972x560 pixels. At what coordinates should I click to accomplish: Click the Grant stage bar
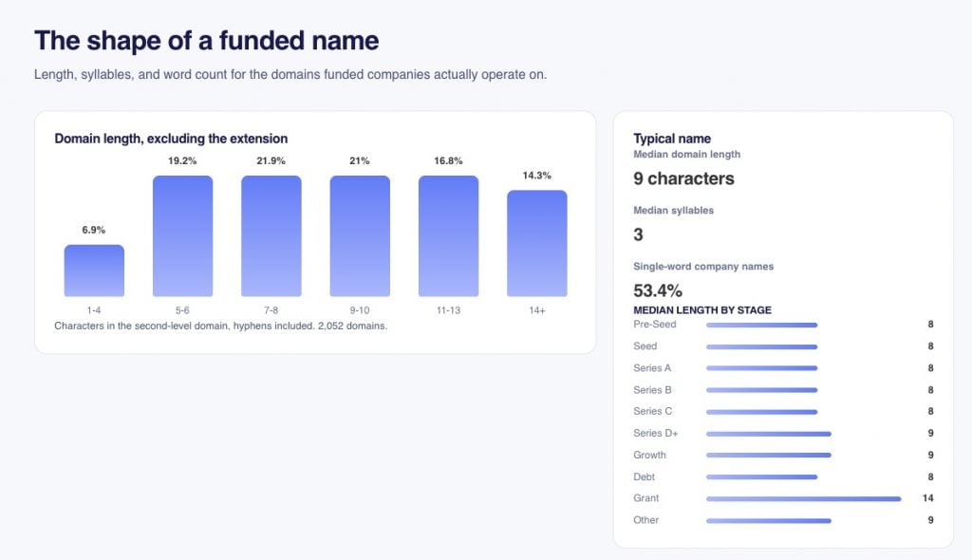803,498
